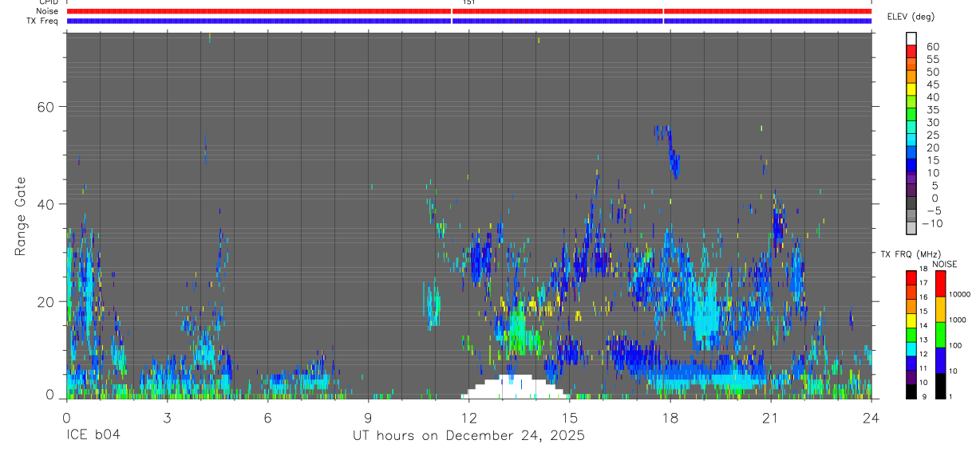Pick the black bottom segment of TX FRQ bar
The image size is (980, 452).
tap(911, 391)
